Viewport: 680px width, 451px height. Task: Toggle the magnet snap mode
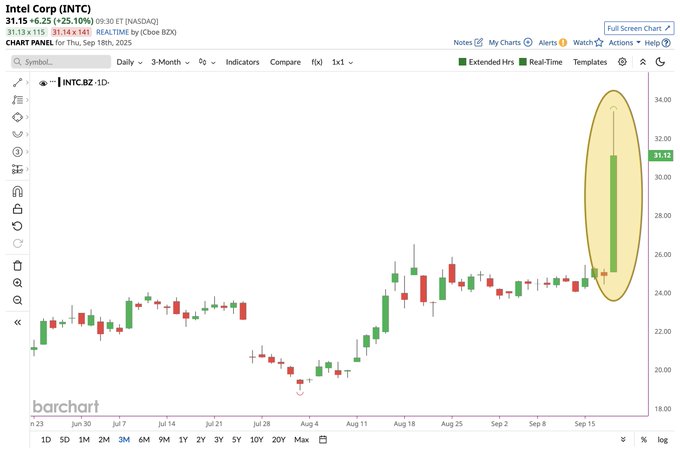[17, 191]
